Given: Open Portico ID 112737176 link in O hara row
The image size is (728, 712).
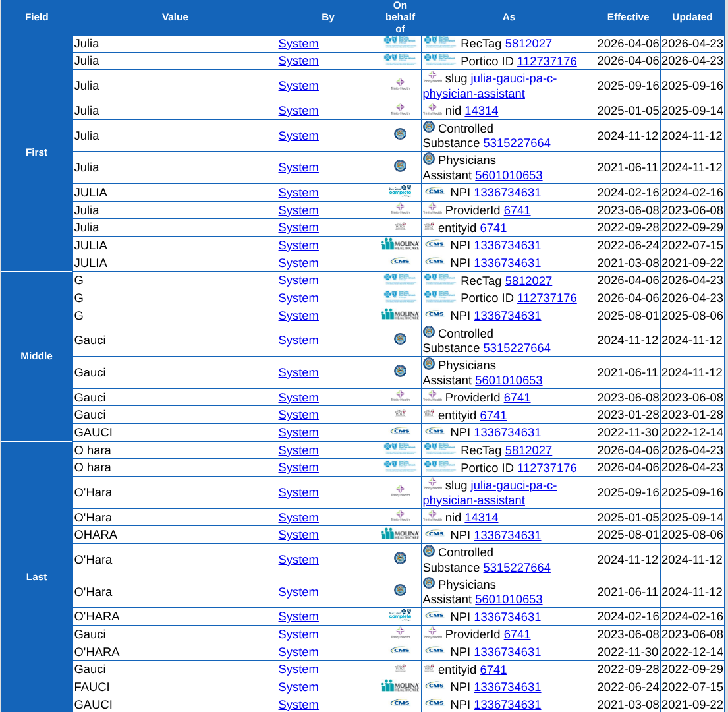Looking at the screenshot, I should tap(547, 468).
